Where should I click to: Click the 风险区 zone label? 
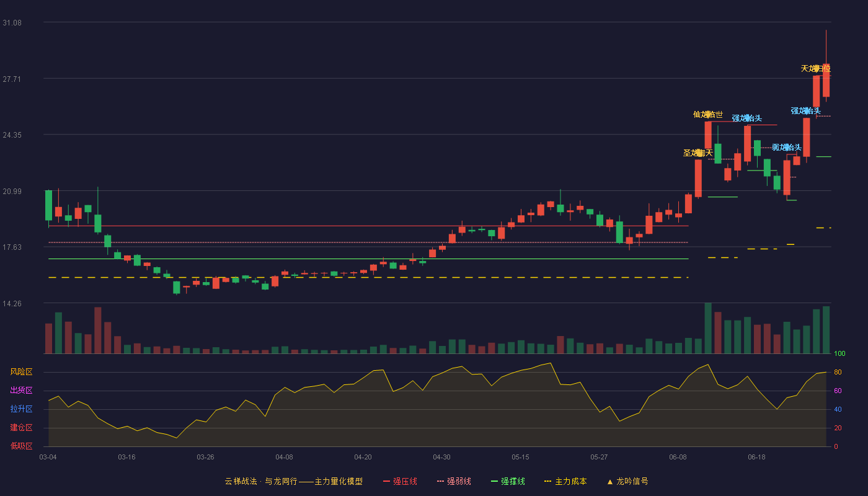coord(21,372)
